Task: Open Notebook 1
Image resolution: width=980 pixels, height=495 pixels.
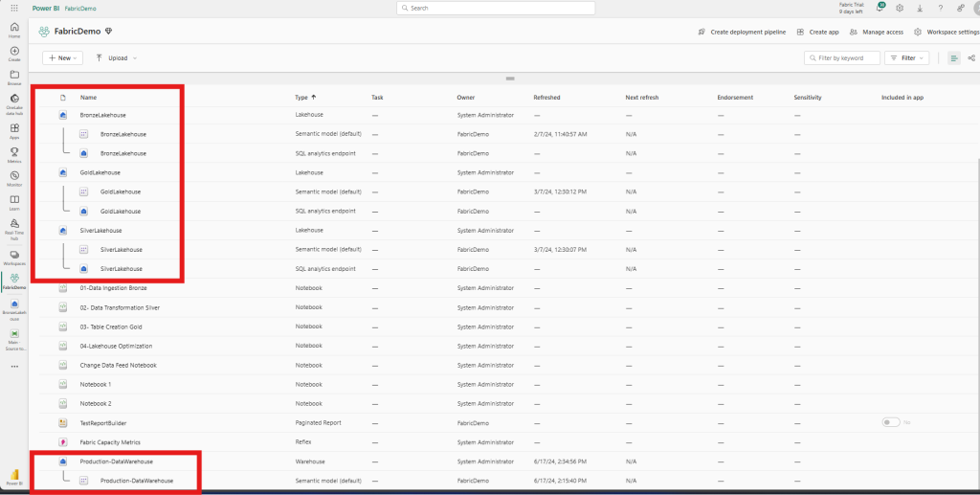Action: click(x=96, y=384)
